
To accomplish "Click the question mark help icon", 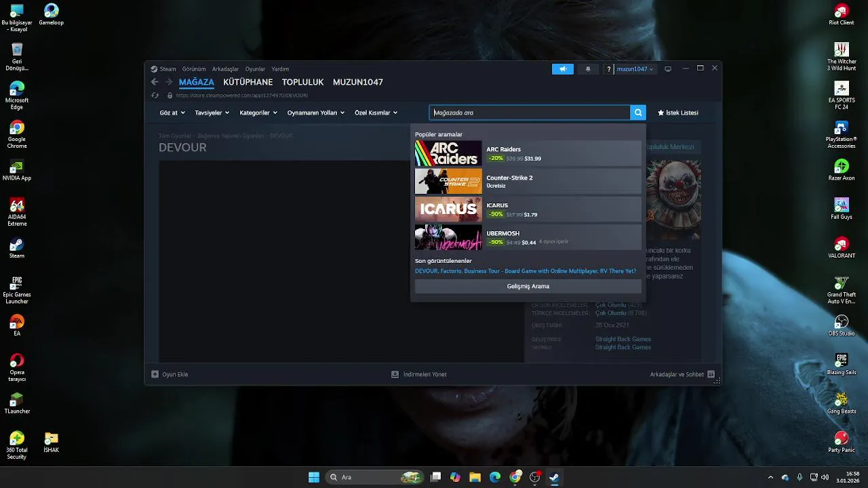I will 609,69.
